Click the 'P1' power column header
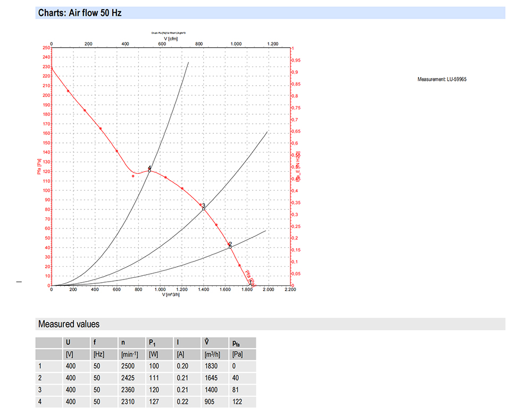The width and height of the screenshot is (532, 415). click(x=152, y=343)
